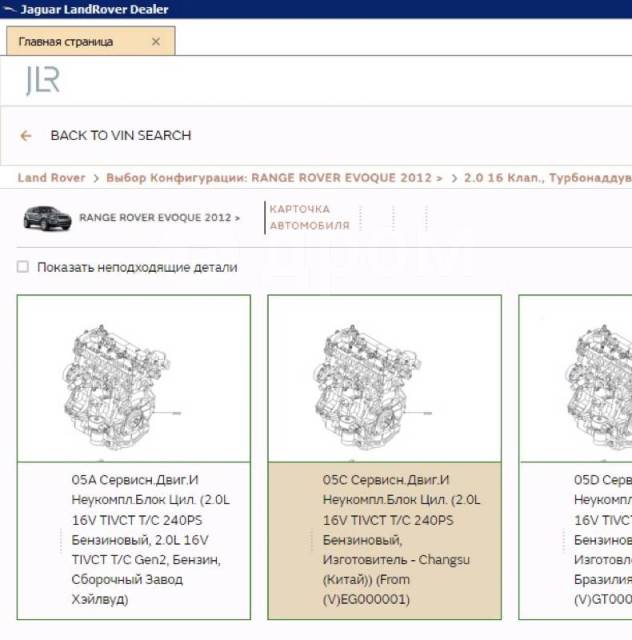Click the JLR logo
632x640 pixels.
click(x=43, y=81)
